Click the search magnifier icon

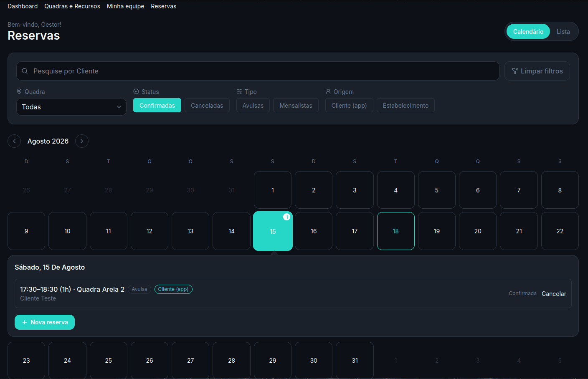[x=25, y=71]
